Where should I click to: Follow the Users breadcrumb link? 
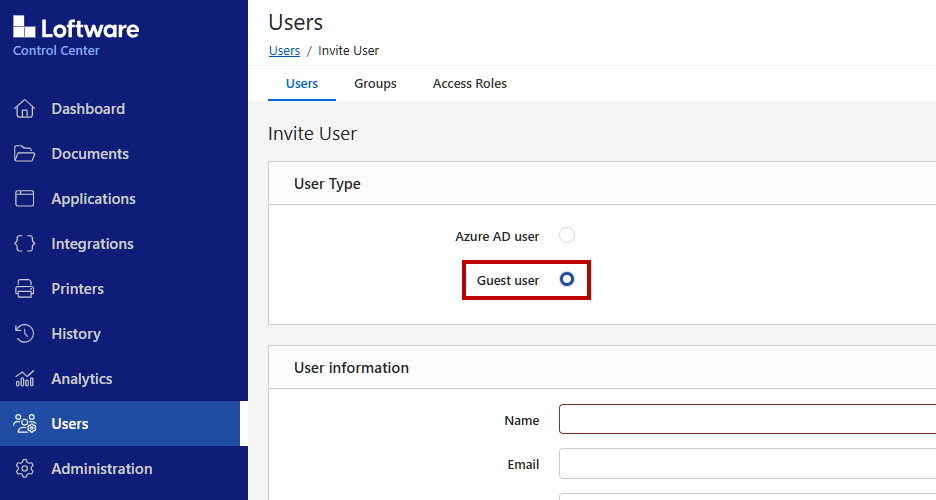coord(284,51)
